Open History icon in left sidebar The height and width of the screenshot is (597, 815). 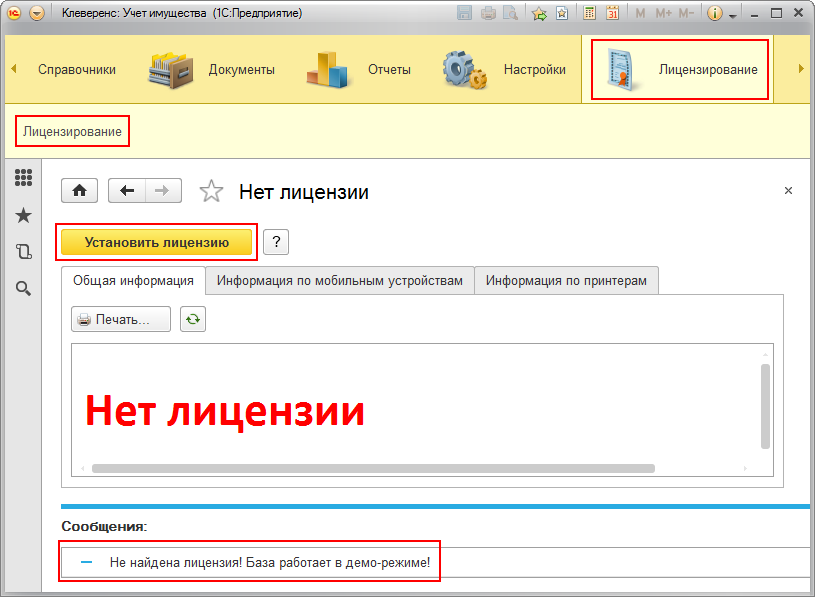click(x=23, y=252)
